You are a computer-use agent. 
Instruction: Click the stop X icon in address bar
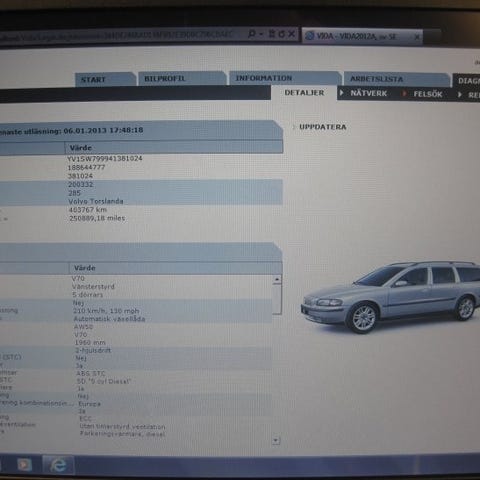pos(292,34)
